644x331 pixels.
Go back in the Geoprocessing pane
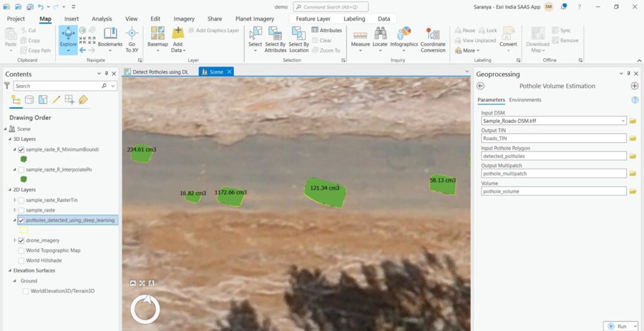point(481,86)
